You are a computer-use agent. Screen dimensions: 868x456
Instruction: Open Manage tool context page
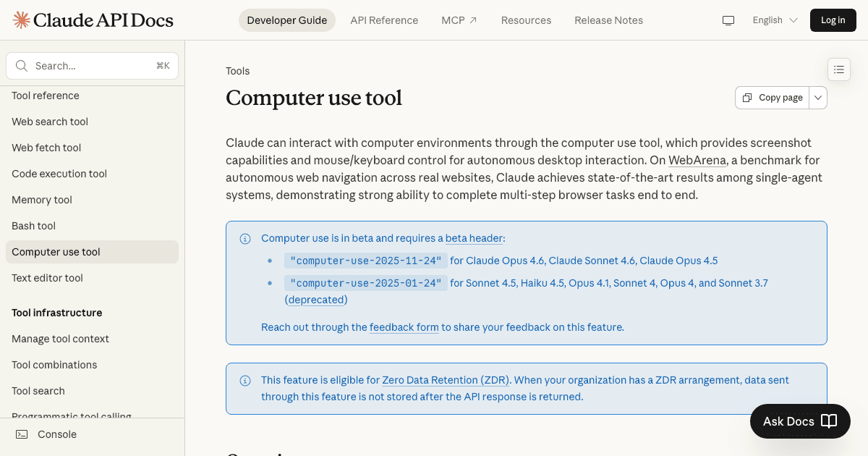coord(60,339)
